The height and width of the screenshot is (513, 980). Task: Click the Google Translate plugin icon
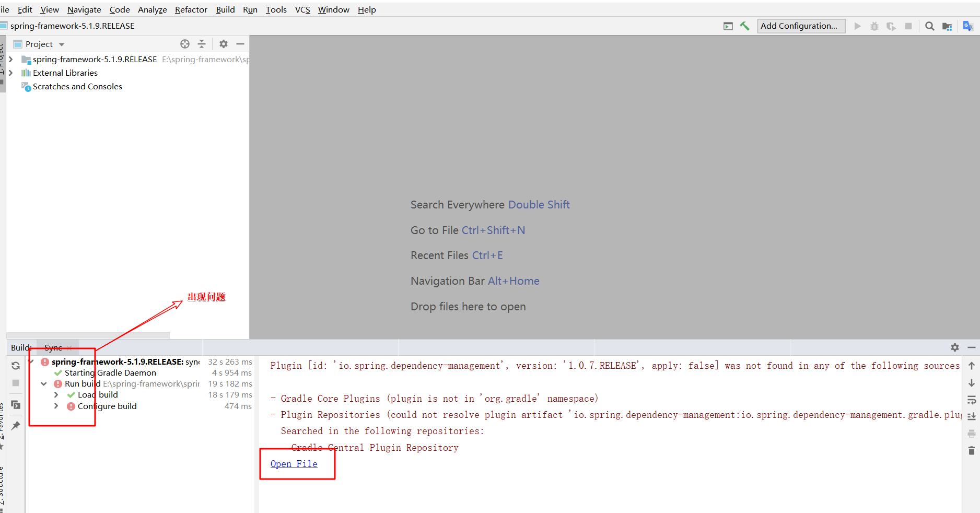(968, 26)
